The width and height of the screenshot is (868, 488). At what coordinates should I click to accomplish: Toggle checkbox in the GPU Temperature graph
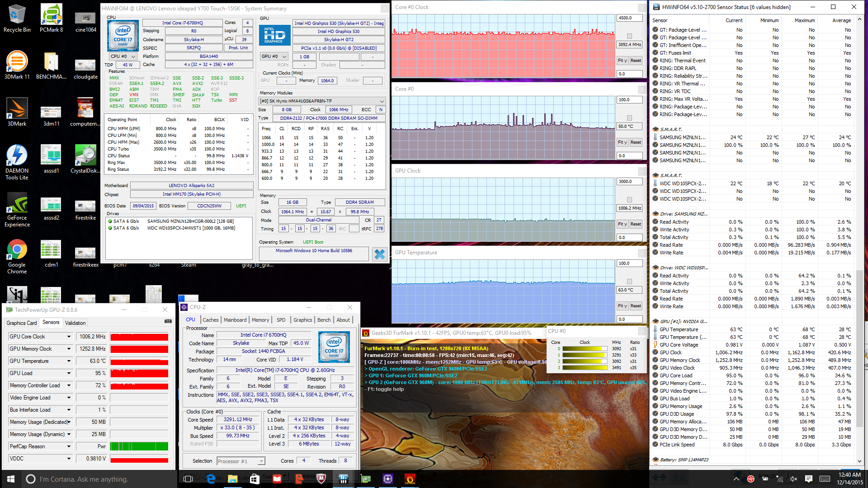pyautogui.click(x=629, y=282)
